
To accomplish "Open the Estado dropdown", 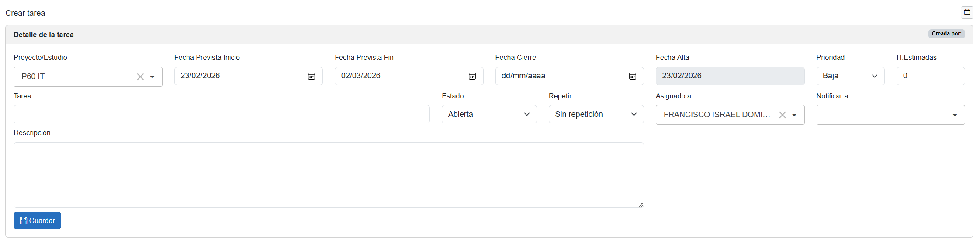I will point(488,114).
